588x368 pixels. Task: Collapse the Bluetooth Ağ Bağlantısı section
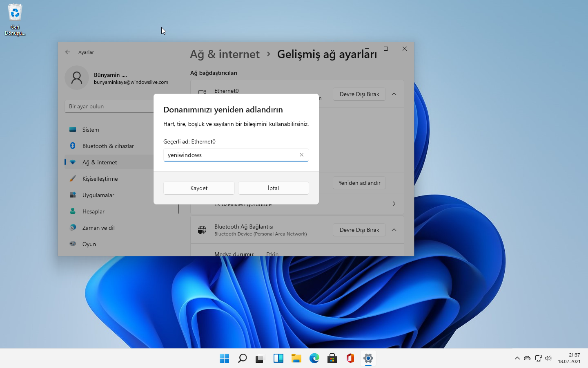click(x=394, y=230)
